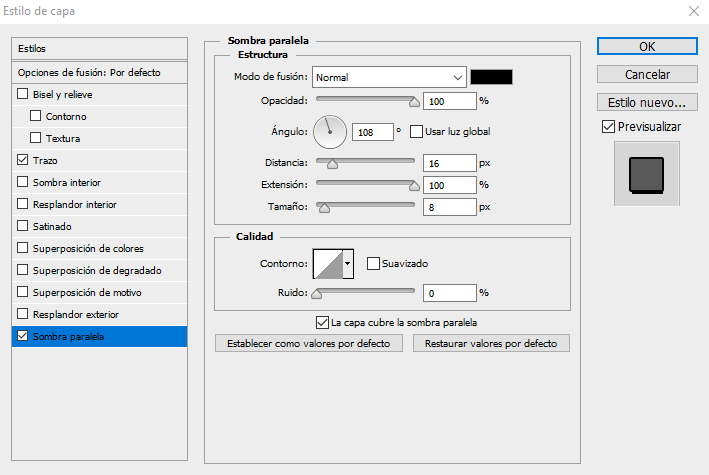Close the Estilo de capa dialog
The height and width of the screenshot is (475, 709).
694,11
